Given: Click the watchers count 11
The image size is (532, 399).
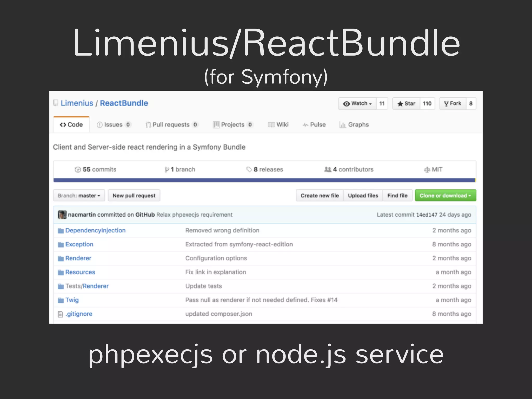Looking at the screenshot, I should pos(382,103).
